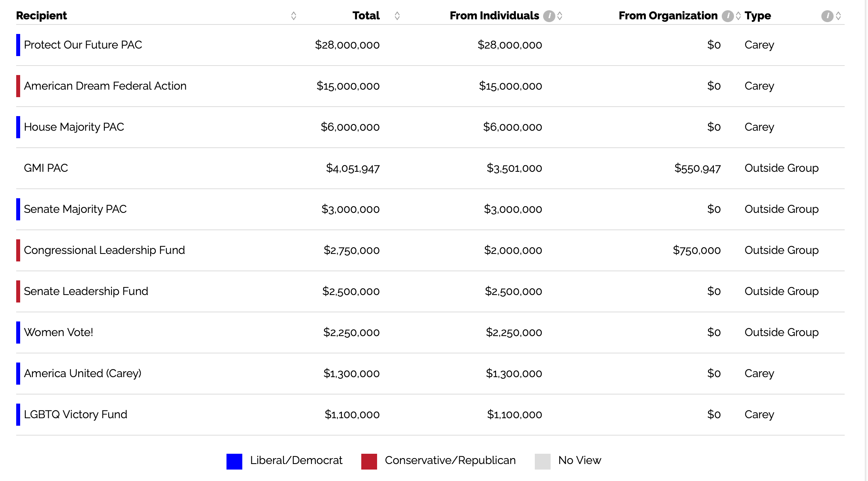Click info icon beside From Organization
This screenshot has width=868, height=481.
point(727,16)
